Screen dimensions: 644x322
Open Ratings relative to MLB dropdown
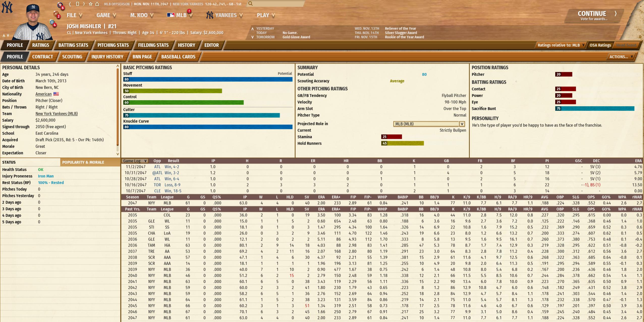(x=561, y=45)
